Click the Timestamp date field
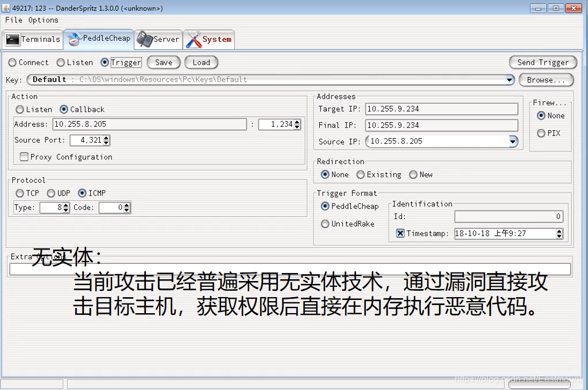The height and width of the screenshot is (390, 588). [505, 234]
